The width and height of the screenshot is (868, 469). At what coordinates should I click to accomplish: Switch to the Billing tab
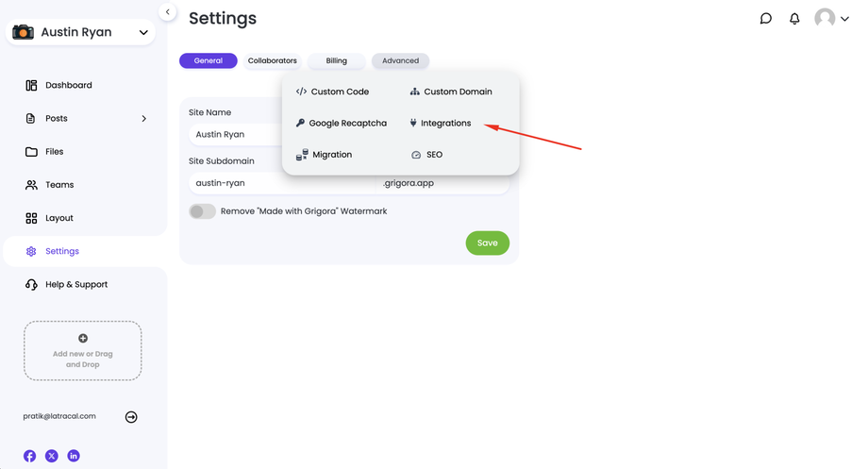[x=337, y=61]
